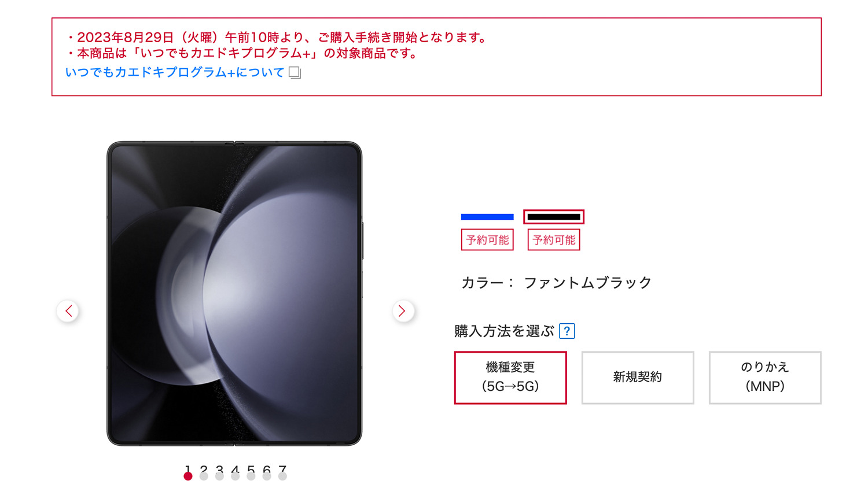Jump to image 3 carousel dot
The height and width of the screenshot is (488, 868).
click(x=219, y=476)
